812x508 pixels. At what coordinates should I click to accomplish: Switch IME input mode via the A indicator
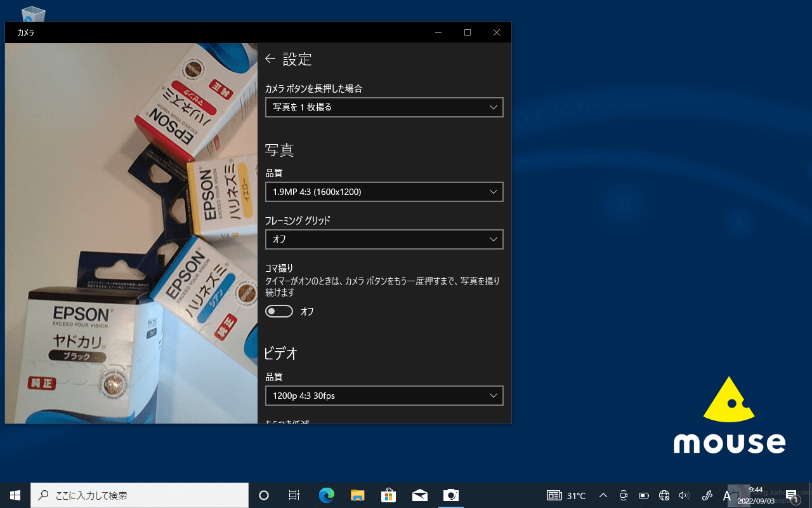coord(725,495)
